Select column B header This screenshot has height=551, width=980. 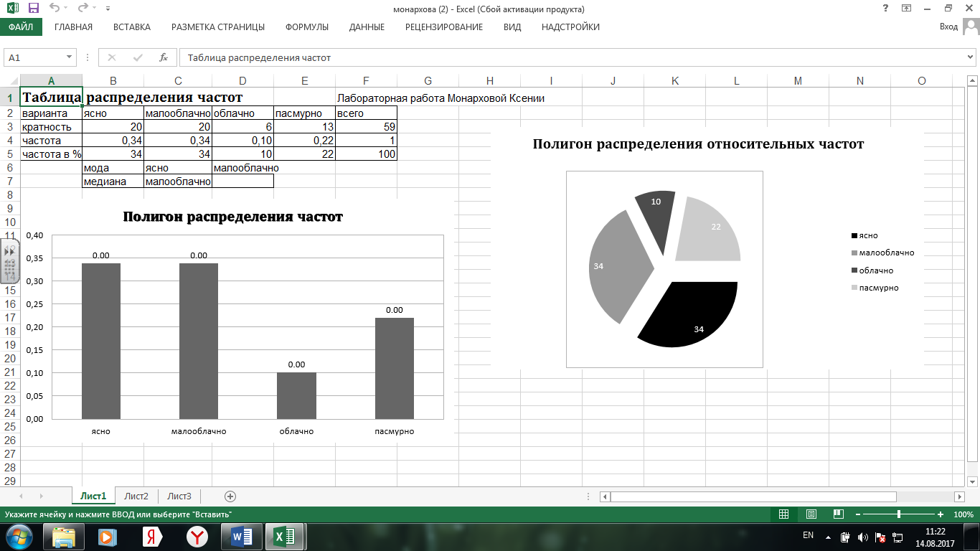pos(113,81)
